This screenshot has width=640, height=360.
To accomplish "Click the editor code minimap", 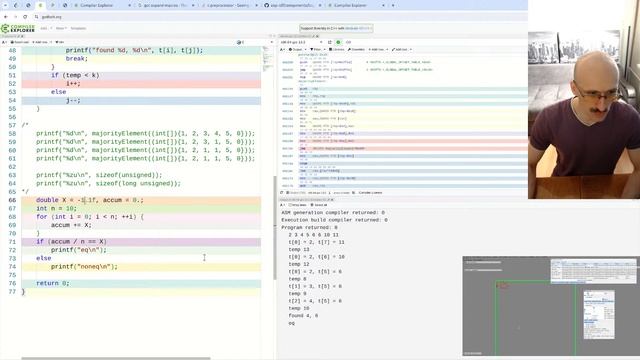I will pyautogui.click(x=268, y=59).
